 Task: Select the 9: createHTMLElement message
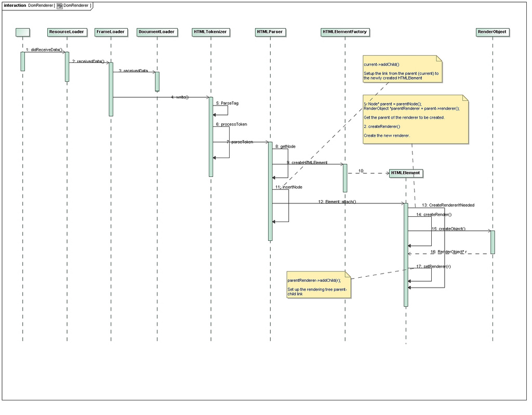[307, 163]
